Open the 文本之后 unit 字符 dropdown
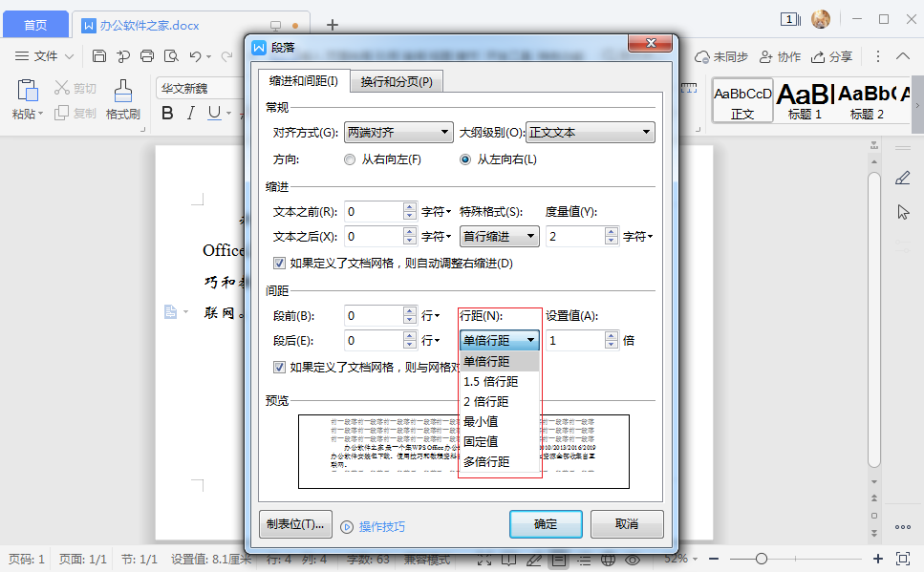The width and height of the screenshot is (924, 572). (436, 236)
